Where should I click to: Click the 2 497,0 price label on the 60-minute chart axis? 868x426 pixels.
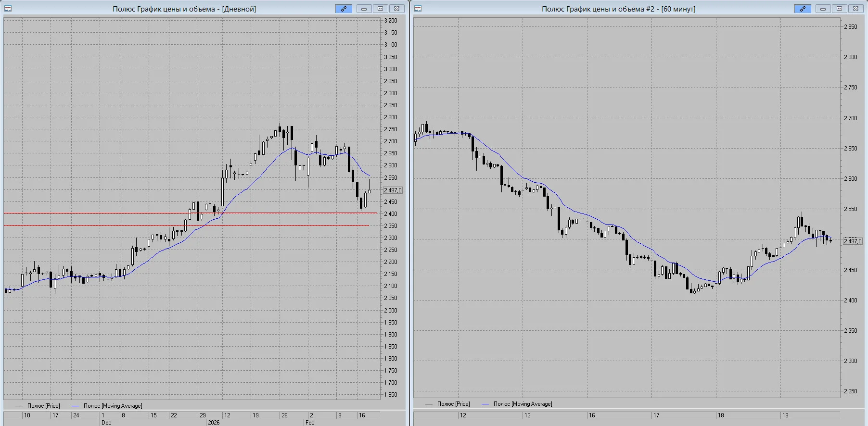point(853,241)
